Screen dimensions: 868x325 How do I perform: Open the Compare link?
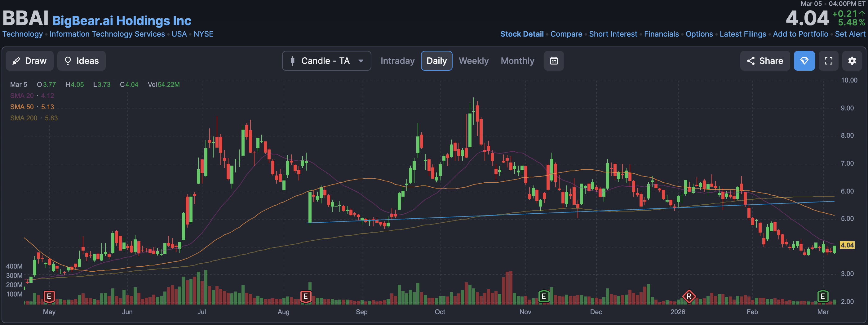tap(566, 34)
